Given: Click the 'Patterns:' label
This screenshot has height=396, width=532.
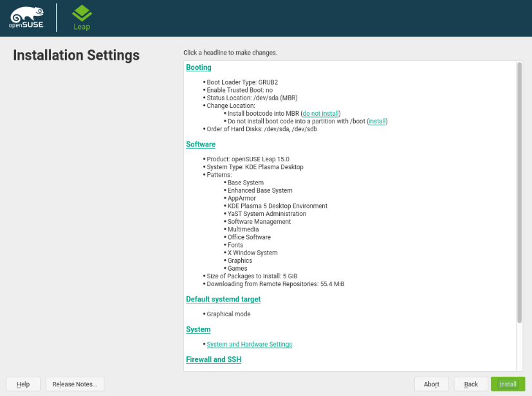Looking at the screenshot, I should pos(219,175).
